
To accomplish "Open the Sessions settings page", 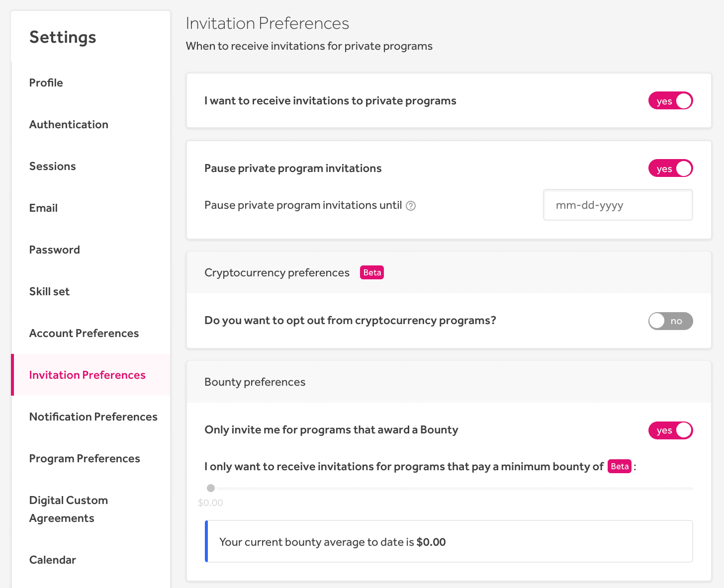I will coord(53,167).
